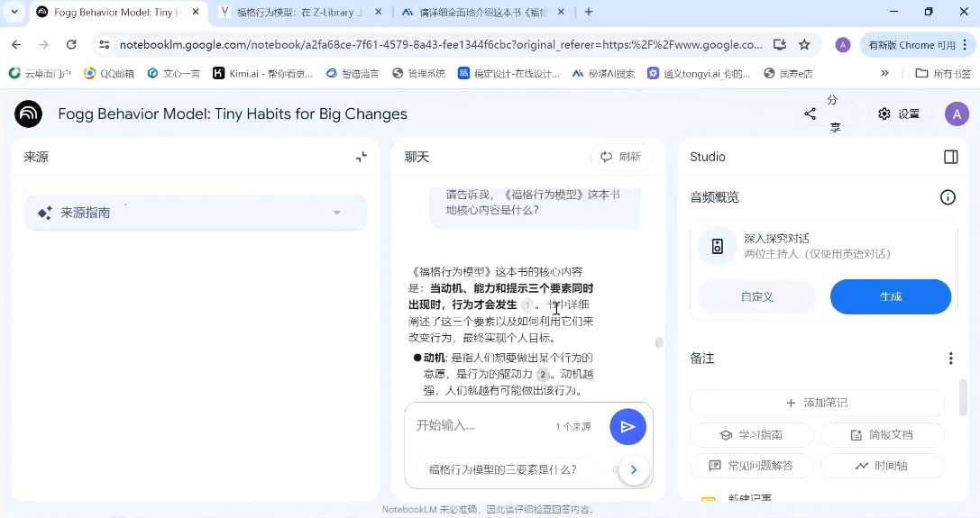Viewport: 980px width, 518px height.
Task: Open 设置 settings gear
Action: coord(898,114)
